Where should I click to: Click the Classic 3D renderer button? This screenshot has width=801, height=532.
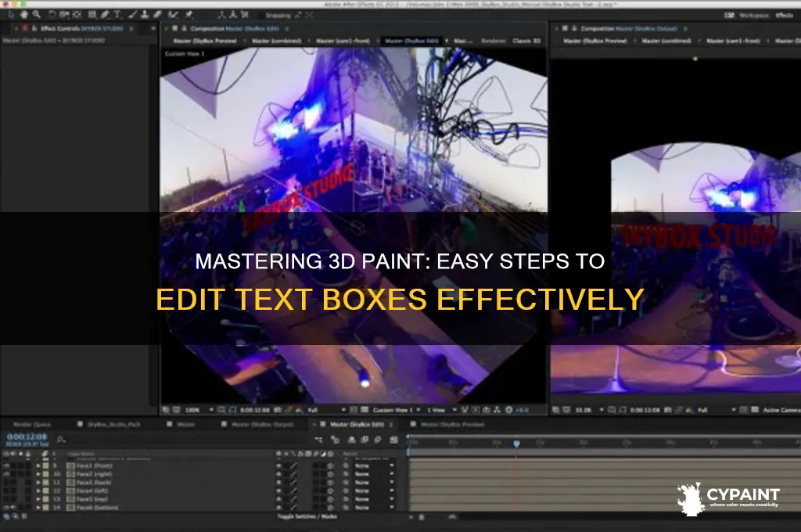[526, 41]
